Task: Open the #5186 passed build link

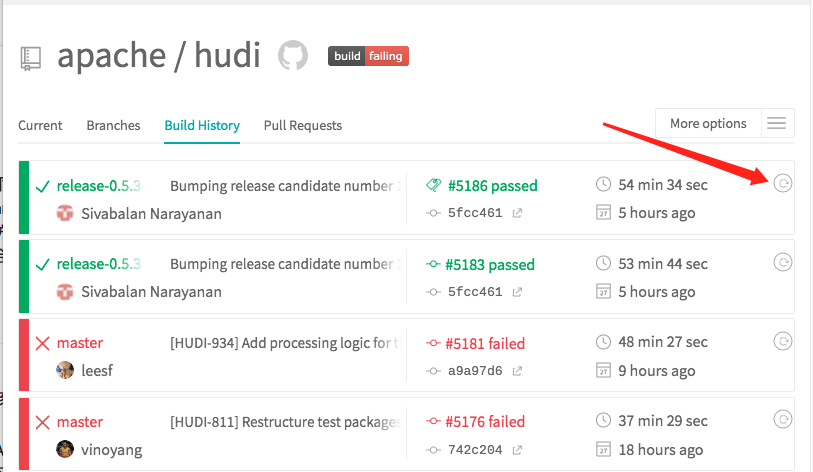Action: click(493, 186)
